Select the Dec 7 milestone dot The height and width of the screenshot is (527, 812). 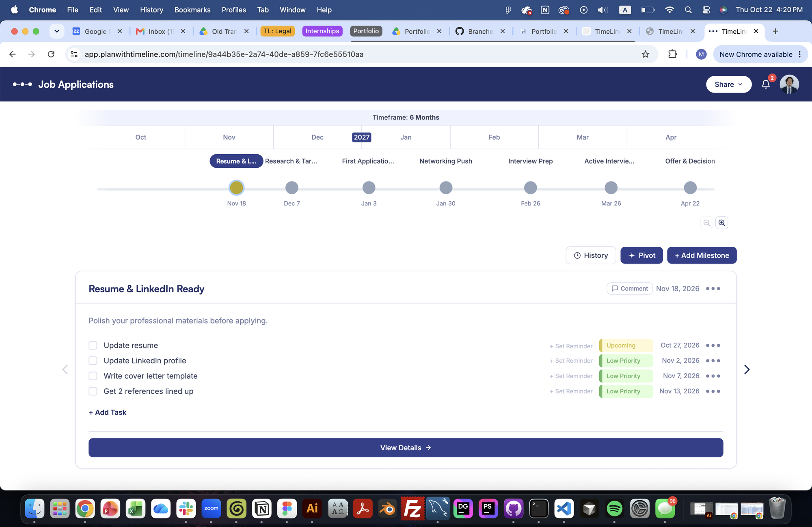tap(292, 188)
